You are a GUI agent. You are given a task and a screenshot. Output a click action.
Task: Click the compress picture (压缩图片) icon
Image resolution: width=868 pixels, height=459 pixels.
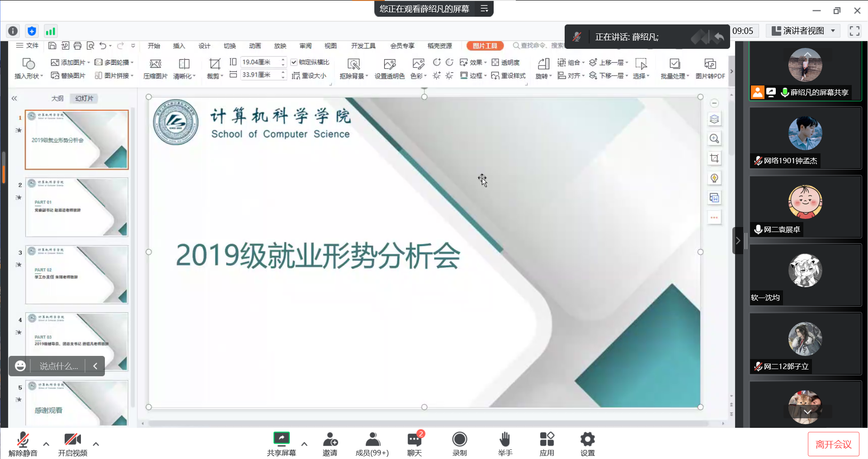click(155, 64)
